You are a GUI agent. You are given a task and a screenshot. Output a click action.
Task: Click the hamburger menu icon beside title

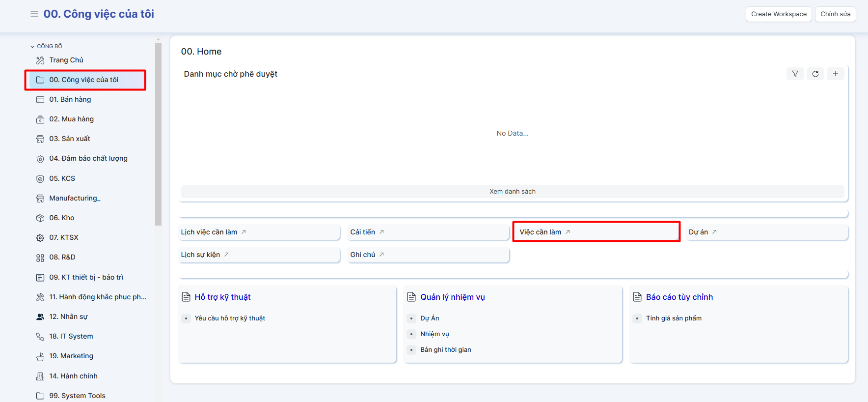pyautogui.click(x=34, y=14)
